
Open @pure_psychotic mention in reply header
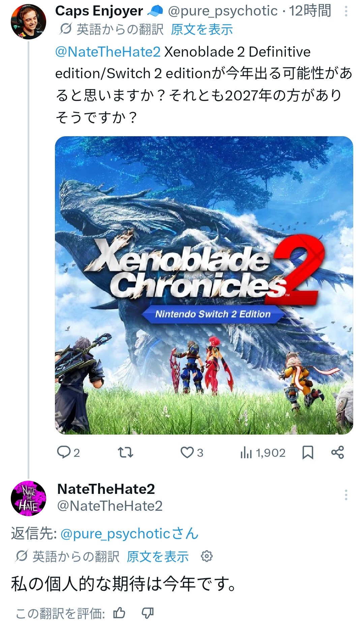tap(129, 534)
